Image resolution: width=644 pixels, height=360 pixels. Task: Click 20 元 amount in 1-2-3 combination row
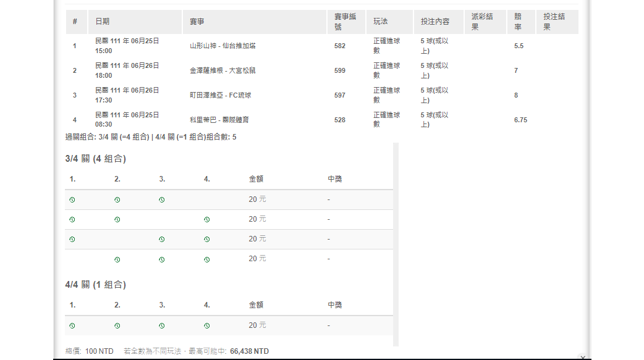257,199
